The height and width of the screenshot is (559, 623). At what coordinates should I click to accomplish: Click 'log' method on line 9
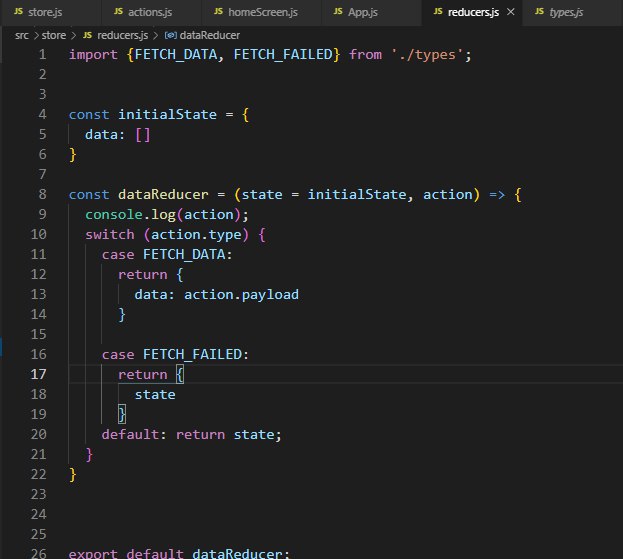[x=163, y=215]
